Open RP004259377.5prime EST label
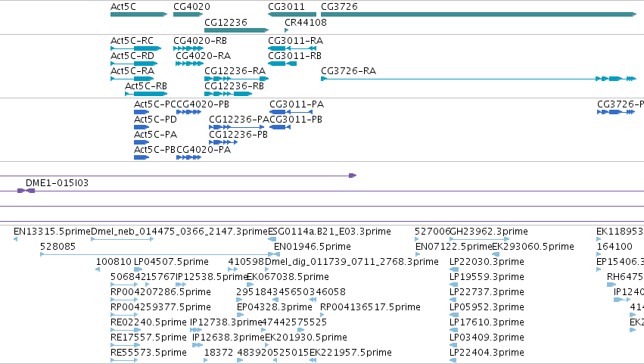Screen dimensions: 644x364 tap(160, 307)
